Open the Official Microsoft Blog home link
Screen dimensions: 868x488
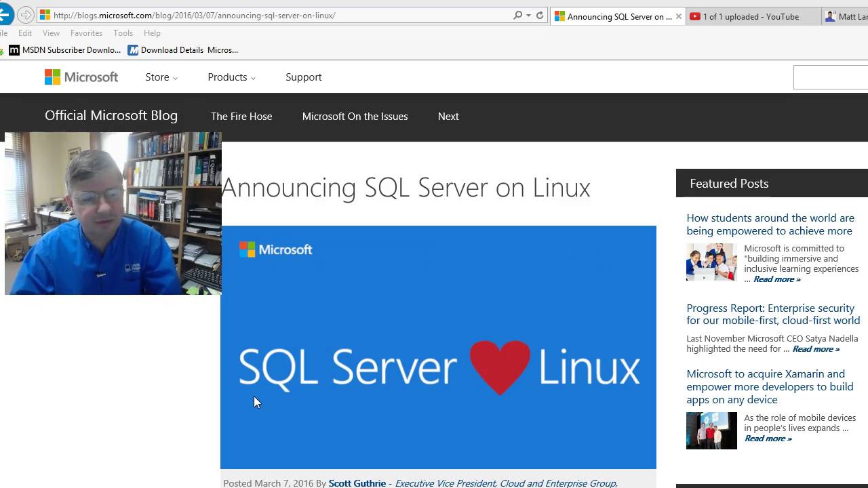(x=111, y=115)
